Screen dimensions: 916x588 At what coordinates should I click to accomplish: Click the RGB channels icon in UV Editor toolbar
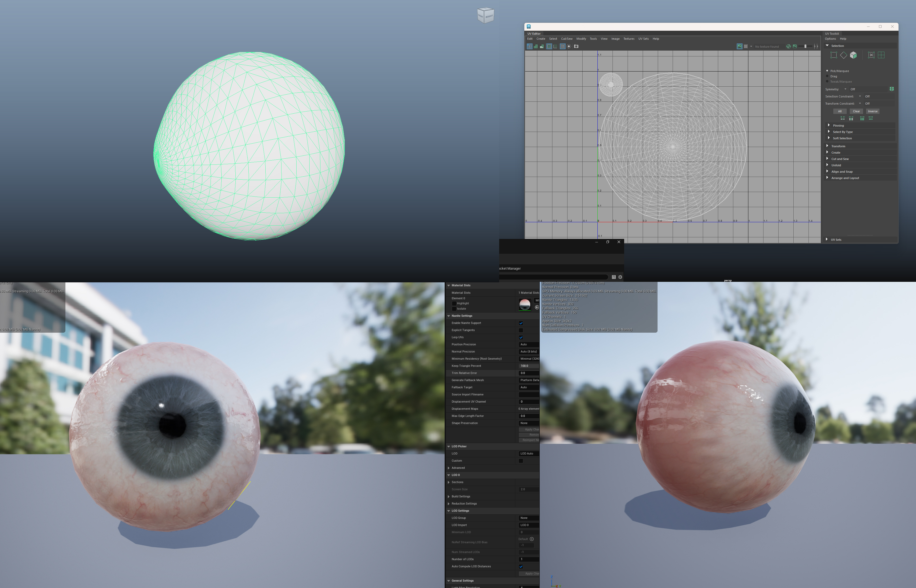789,46
